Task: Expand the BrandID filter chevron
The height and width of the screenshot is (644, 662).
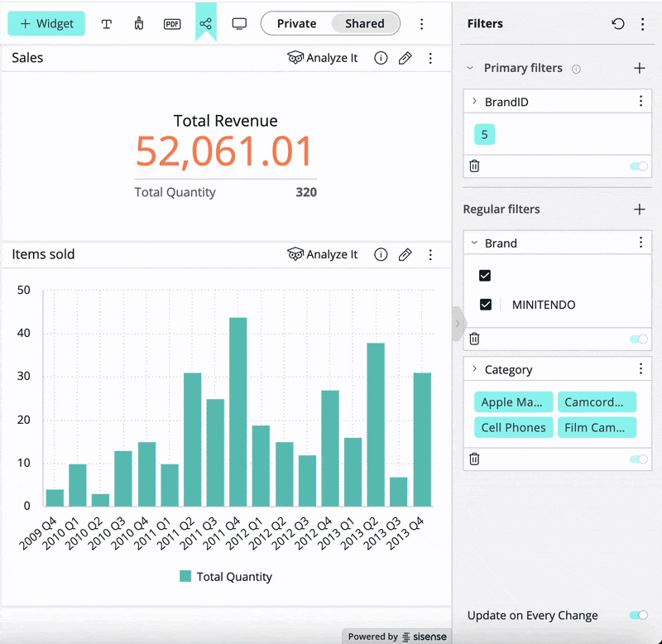Action: [x=474, y=102]
